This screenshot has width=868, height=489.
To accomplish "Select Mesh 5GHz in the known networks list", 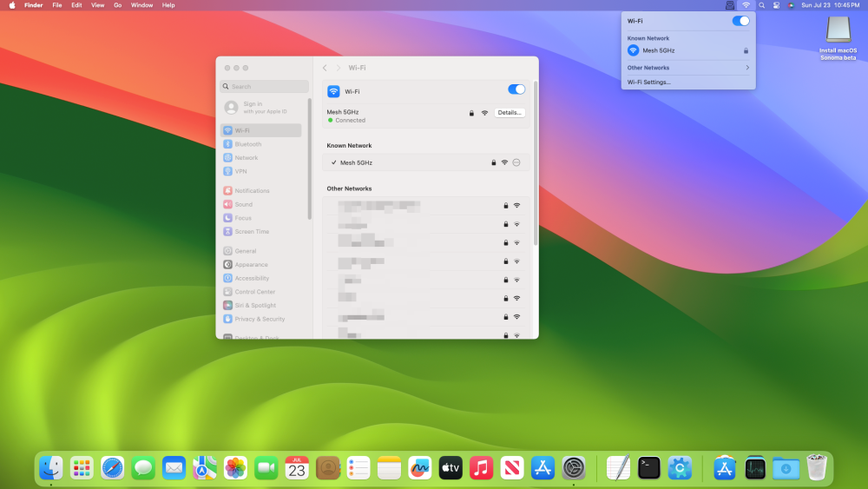I will pos(425,162).
